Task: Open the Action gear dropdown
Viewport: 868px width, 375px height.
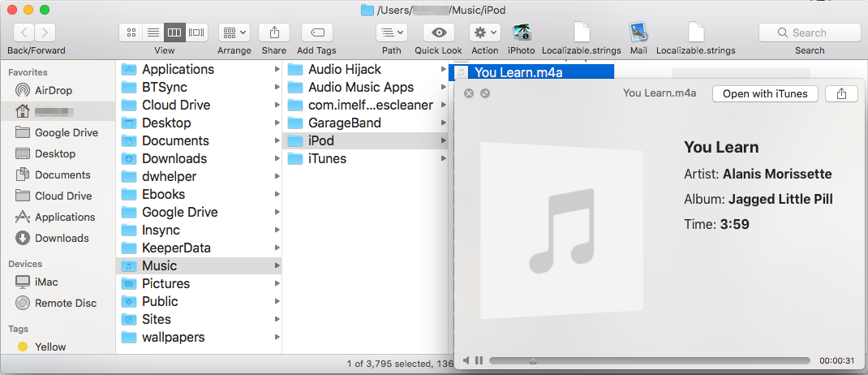Action: 485,32
